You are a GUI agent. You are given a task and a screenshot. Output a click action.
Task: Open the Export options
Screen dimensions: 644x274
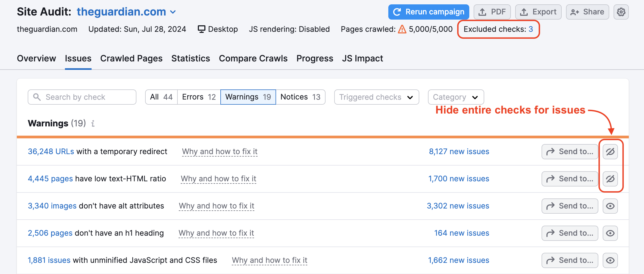(x=538, y=12)
